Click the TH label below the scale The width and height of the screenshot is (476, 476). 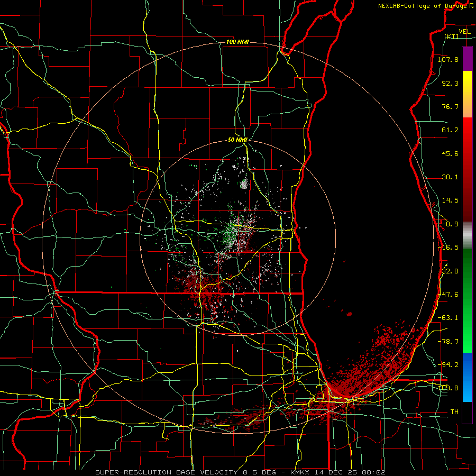(454, 412)
